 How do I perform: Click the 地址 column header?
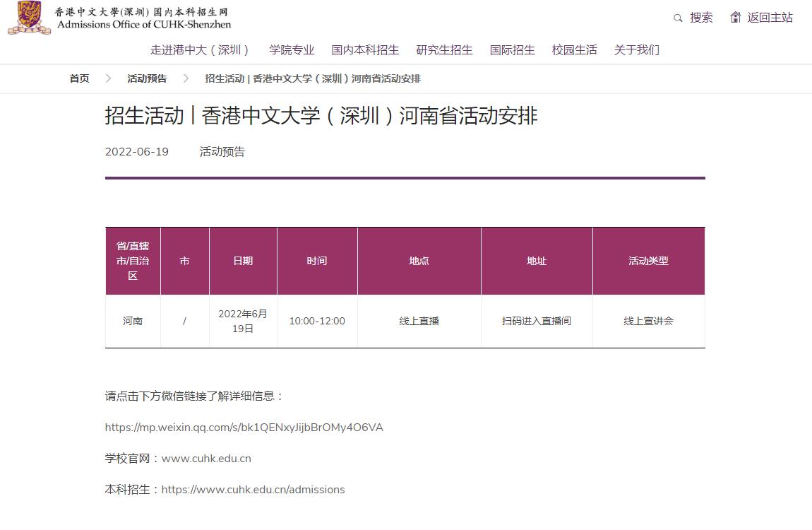tap(537, 261)
